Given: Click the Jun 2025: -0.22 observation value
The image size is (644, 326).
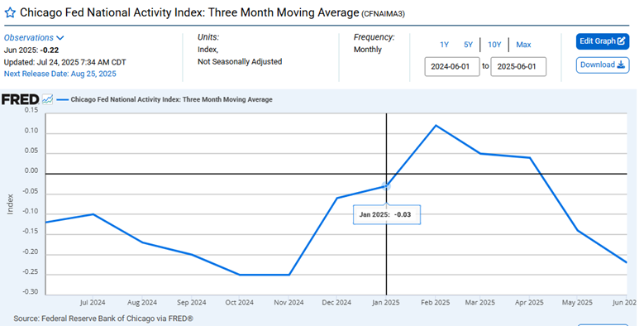Looking at the screenshot, I should click(31, 50).
